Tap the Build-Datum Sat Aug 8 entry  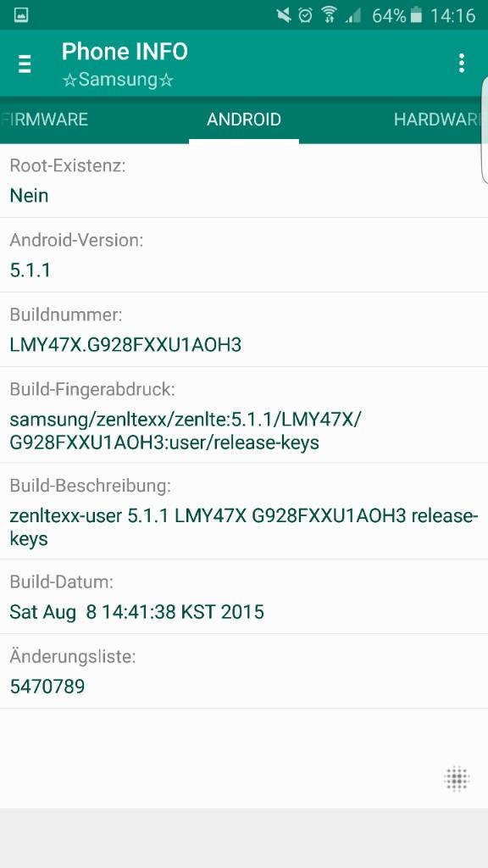(244, 597)
